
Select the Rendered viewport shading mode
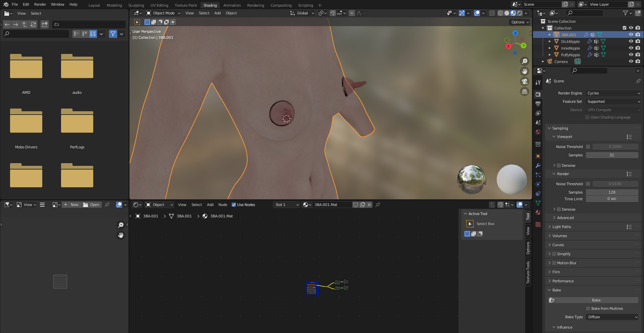pos(520,13)
